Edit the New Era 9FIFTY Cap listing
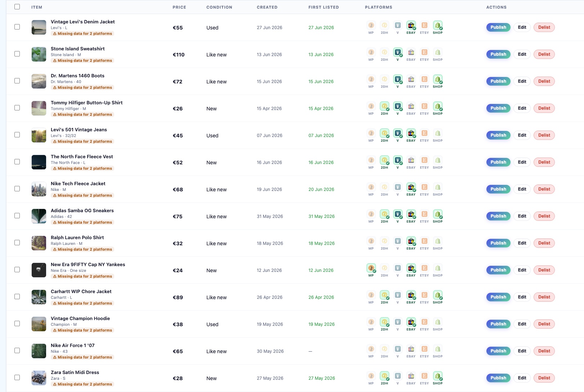Screen dimensions: 584x392 tap(522, 270)
